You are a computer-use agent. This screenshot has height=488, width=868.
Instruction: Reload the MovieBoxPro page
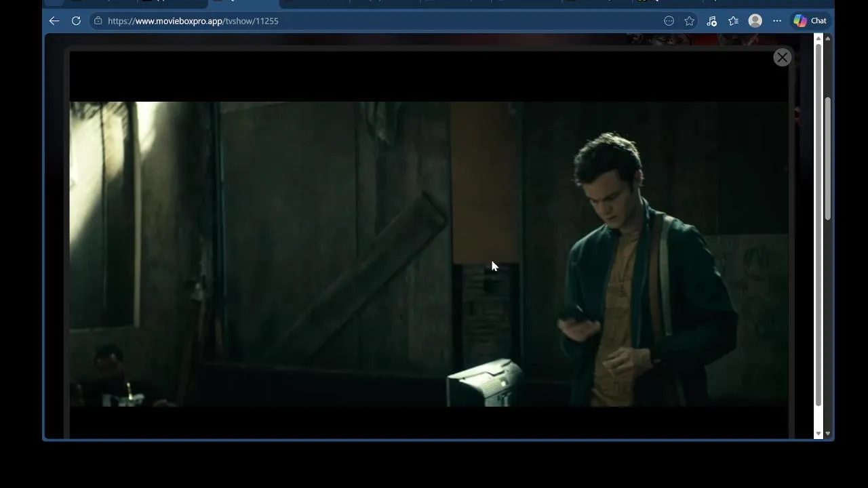[x=76, y=21]
